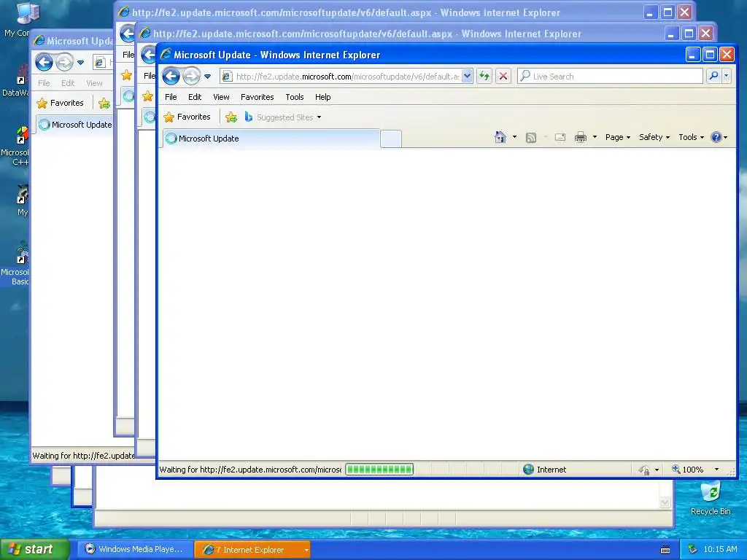Expand zoom level dropdown arrow
This screenshot has width=747, height=560.
click(x=716, y=470)
